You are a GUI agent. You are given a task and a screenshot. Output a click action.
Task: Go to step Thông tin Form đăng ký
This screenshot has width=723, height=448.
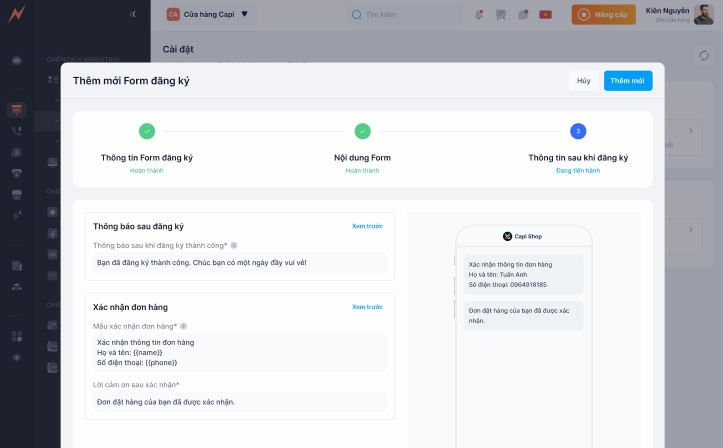point(147,131)
